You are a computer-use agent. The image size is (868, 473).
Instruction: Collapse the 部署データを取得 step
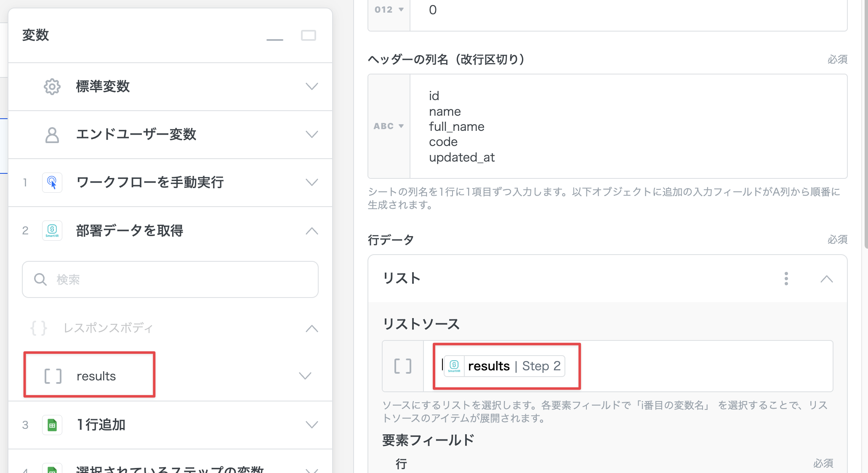(x=312, y=231)
